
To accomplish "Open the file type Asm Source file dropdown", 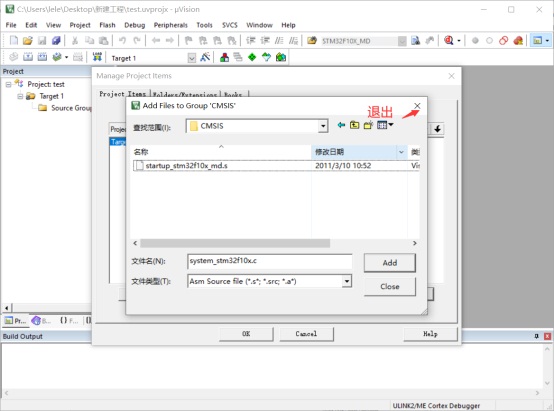I will coord(347,281).
